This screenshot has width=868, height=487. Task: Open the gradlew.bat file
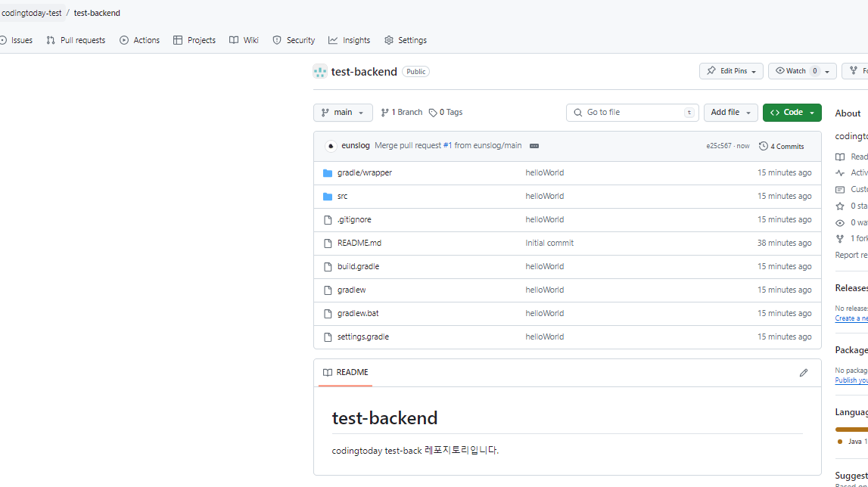pyautogui.click(x=358, y=313)
